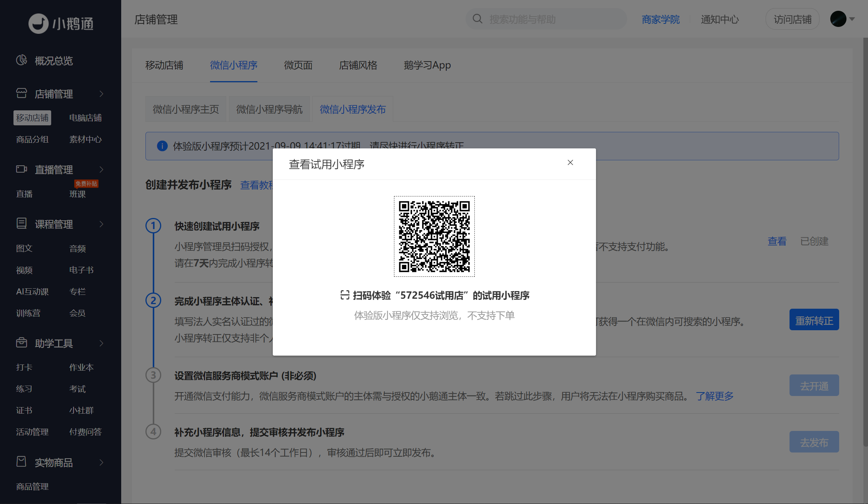Switch to the 店铺风格 tab
The image size is (868, 504).
point(358,65)
